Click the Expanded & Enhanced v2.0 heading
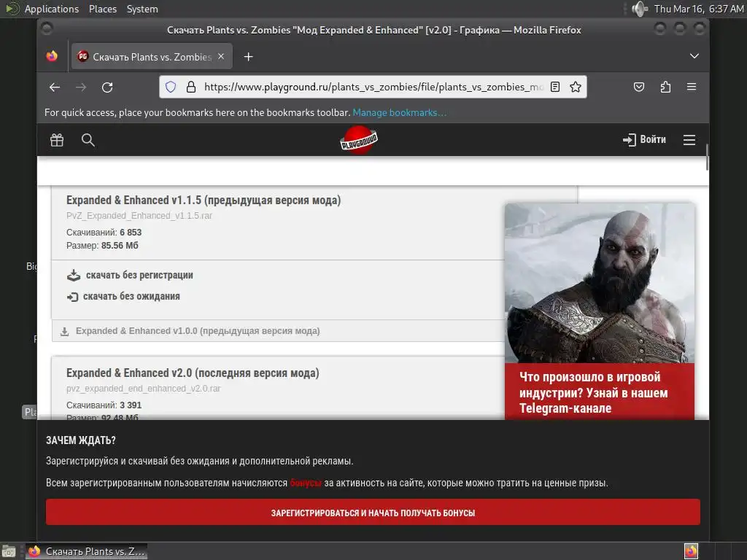The width and height of the screenshot is (747, 560). pyautogui.click(x=193, y=373)
